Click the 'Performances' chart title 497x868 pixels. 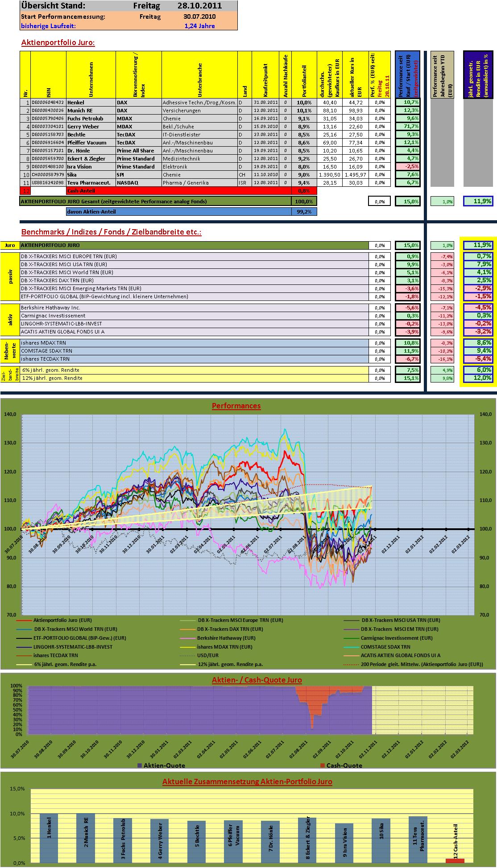point(236,406)
